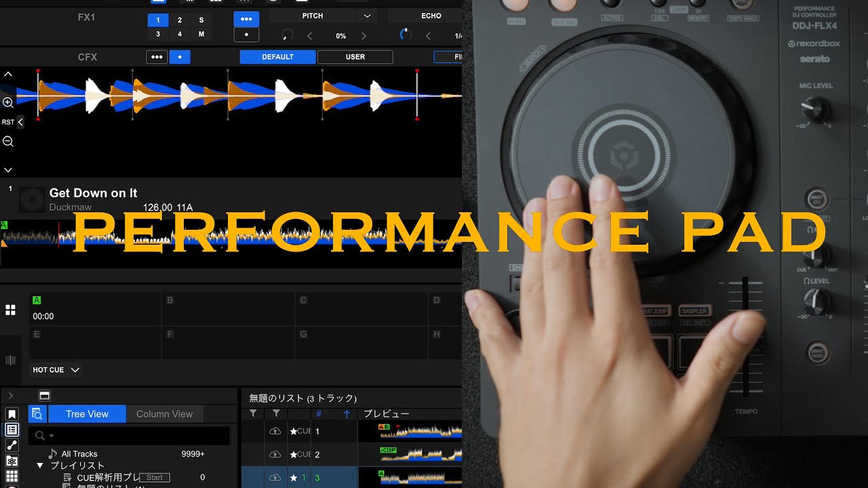Enable FX1 on deck 3
Viewport: 868px width, 488px height.
point(158,34)
